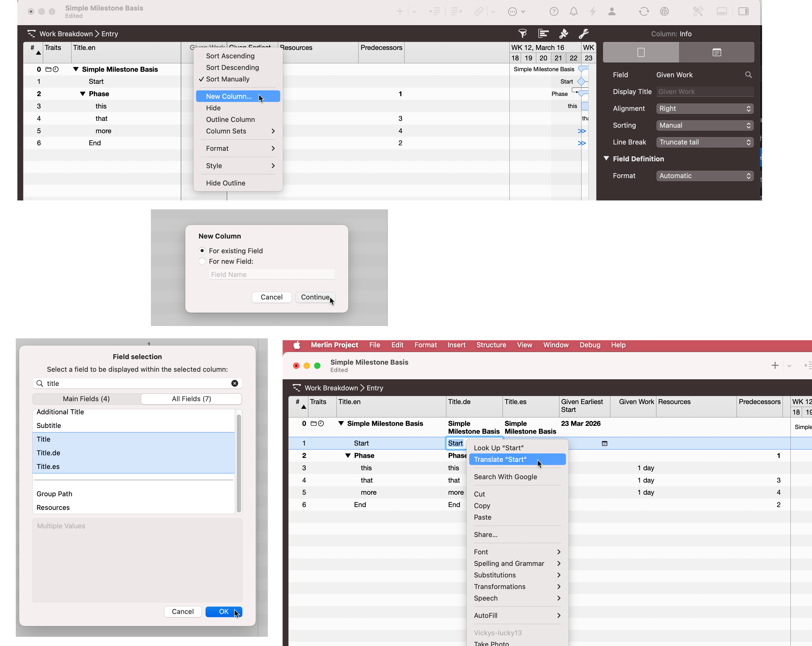Click the 'title' search field in Field selection
812x646 pixels.
137,383
